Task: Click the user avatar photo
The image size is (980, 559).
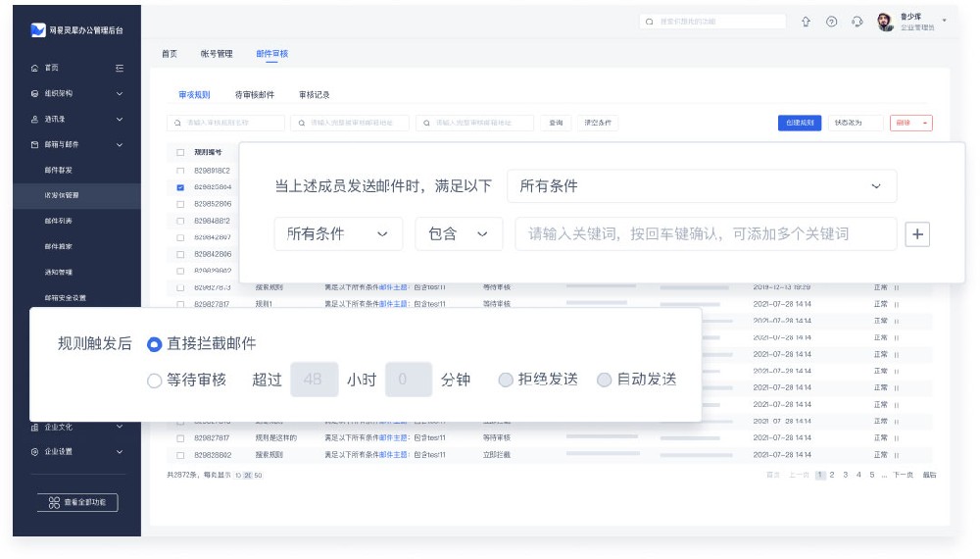Action: (885, 22)
